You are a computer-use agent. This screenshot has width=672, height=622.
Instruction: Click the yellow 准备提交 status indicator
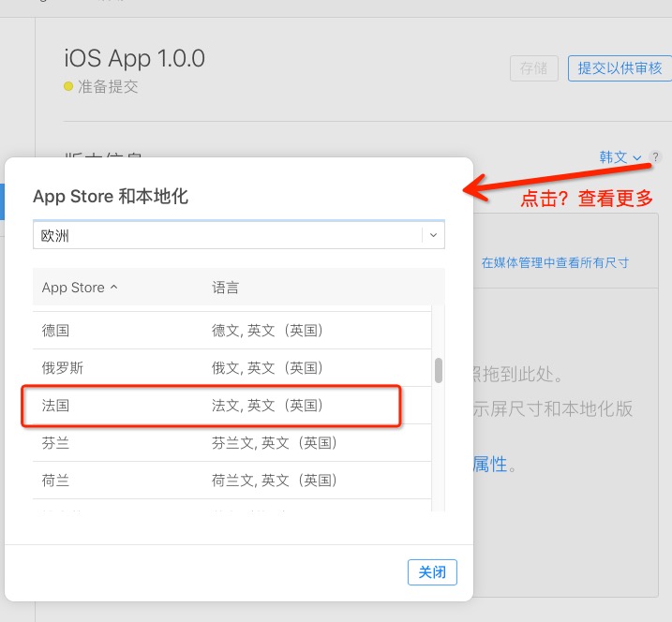point(68,86)
